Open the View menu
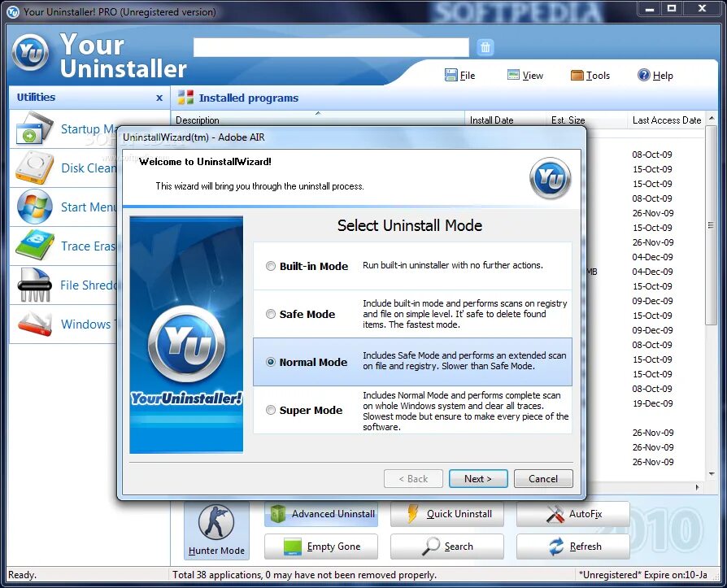Image resolution: width=727 pixels, height=588 pixels. coord(525,75)
